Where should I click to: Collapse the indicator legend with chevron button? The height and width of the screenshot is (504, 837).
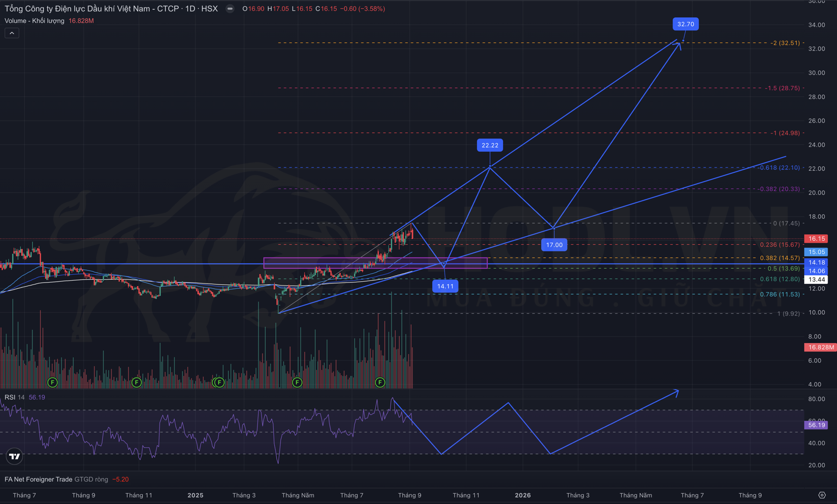[x=12, y=33]
